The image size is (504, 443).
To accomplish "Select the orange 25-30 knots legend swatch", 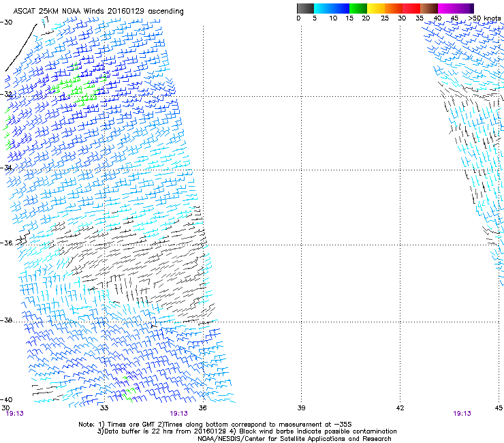I will click(x=394, y=8).
